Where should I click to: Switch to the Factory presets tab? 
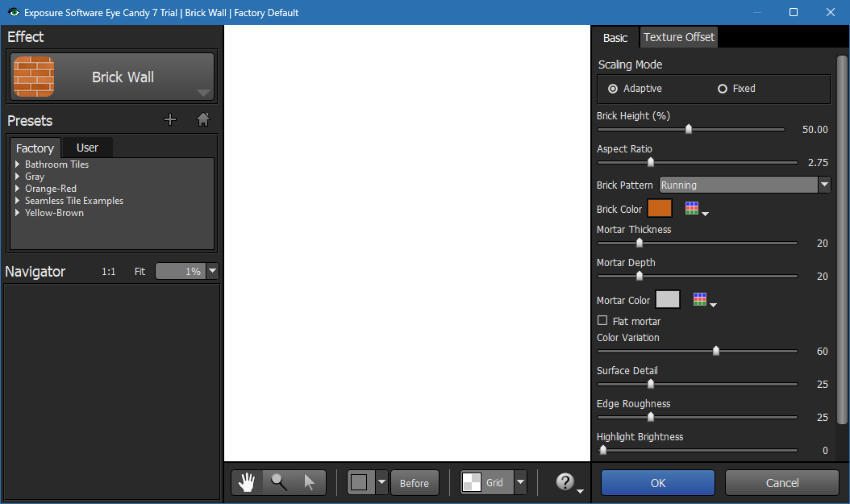click(x=35, y=148)
